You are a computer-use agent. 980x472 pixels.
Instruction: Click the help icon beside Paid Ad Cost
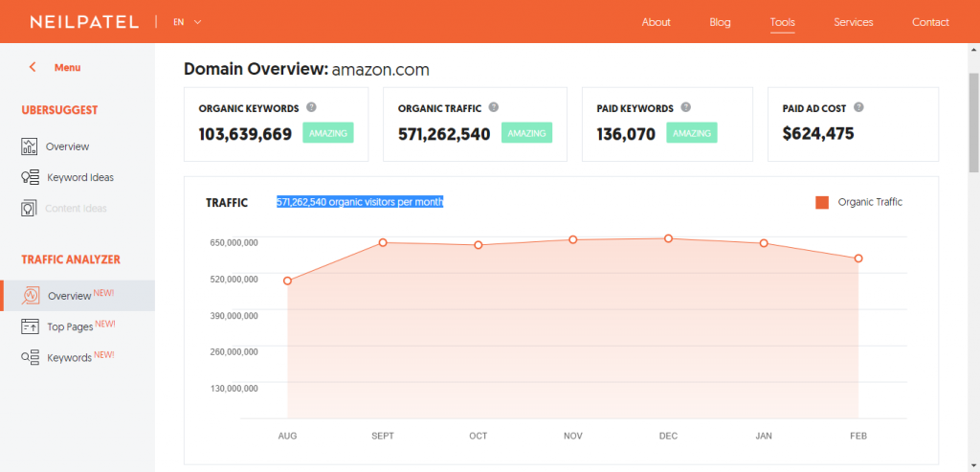pyautogui.click(x=858, y=107)
